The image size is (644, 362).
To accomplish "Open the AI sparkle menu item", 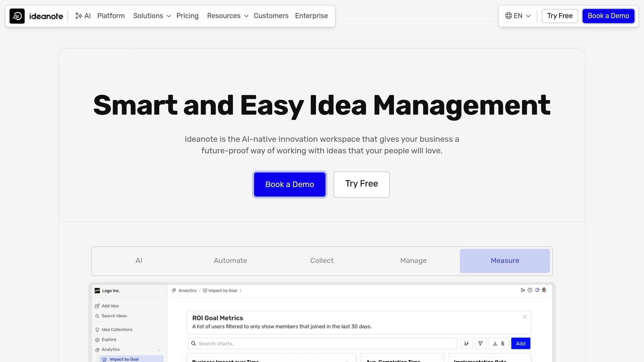I will click(83, 16).
